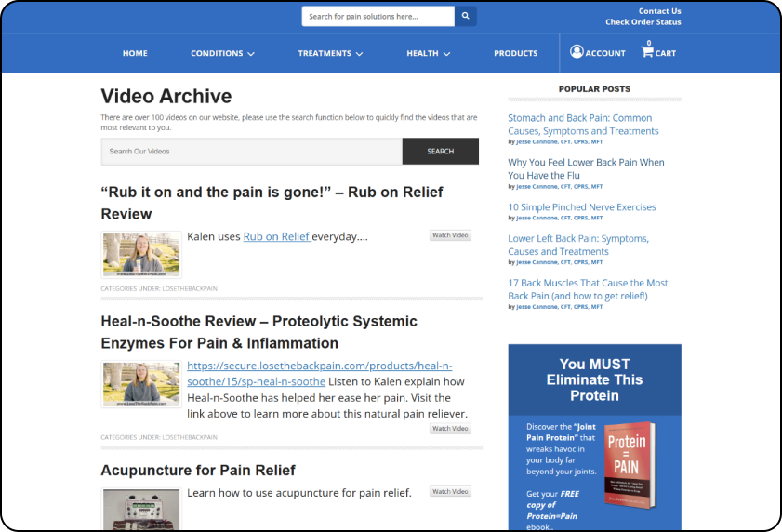Click the Video Archive heading

tap(166, 97)
